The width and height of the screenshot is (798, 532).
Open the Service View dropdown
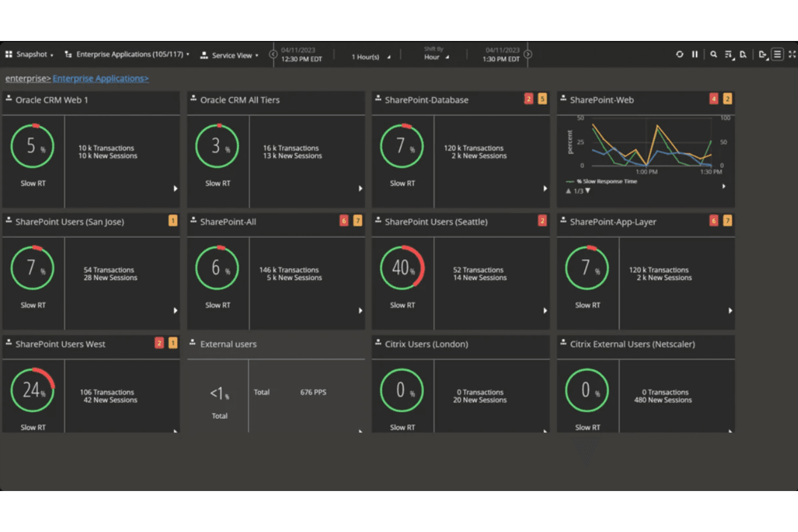[229, 55]
